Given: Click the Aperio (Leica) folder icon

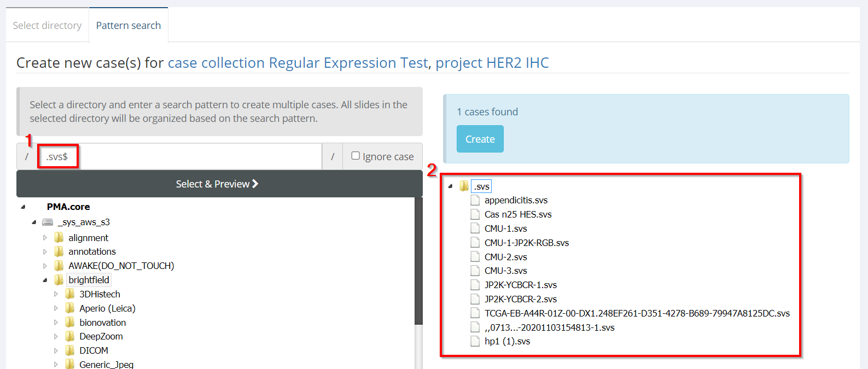Looking at the screenshot, I should (x=69, y=308).
